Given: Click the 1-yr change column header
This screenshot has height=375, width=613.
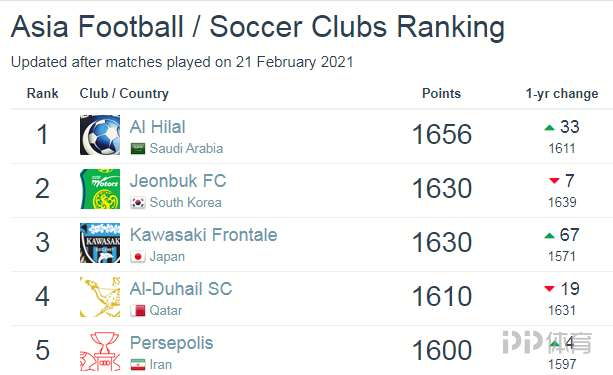Looking at the screenshot, I should tap(562, 94).
